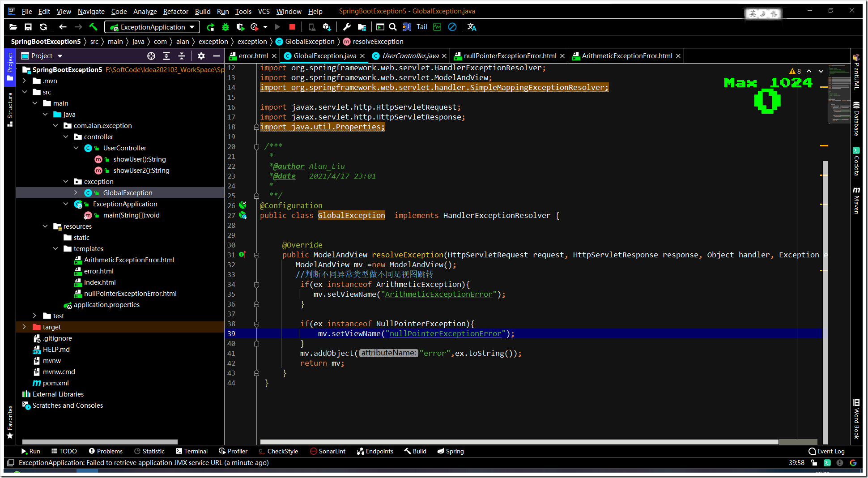Image resolution: width=868 pixels, height=478 pixels.
Task: Collapse the templates folder
Action: pyautogui.click(x=55, y=249)
